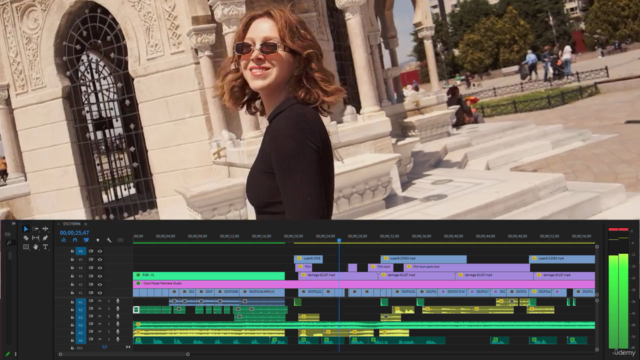Toggle track targeting for audio A6

tap(80, 340)
